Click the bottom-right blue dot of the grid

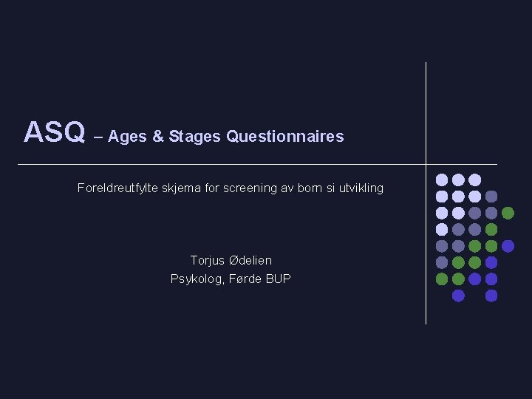(x=491, y=296)
